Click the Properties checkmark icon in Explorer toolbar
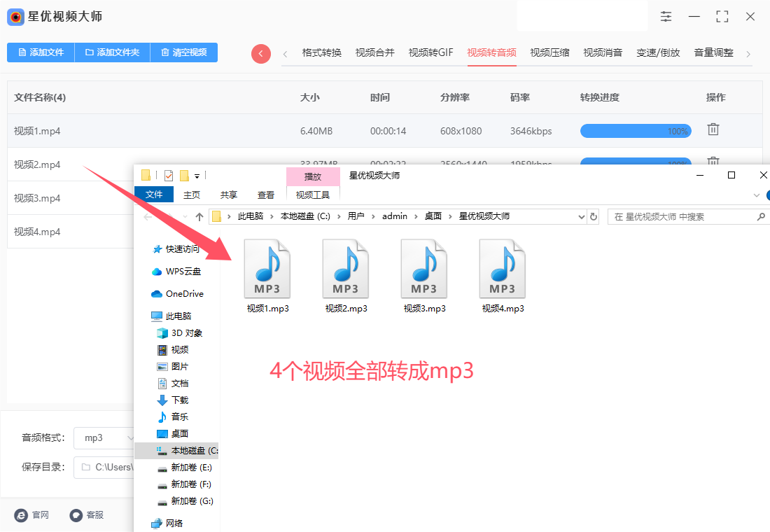Image resolution: width=770 pixels, height=532 pixels. 169,176
